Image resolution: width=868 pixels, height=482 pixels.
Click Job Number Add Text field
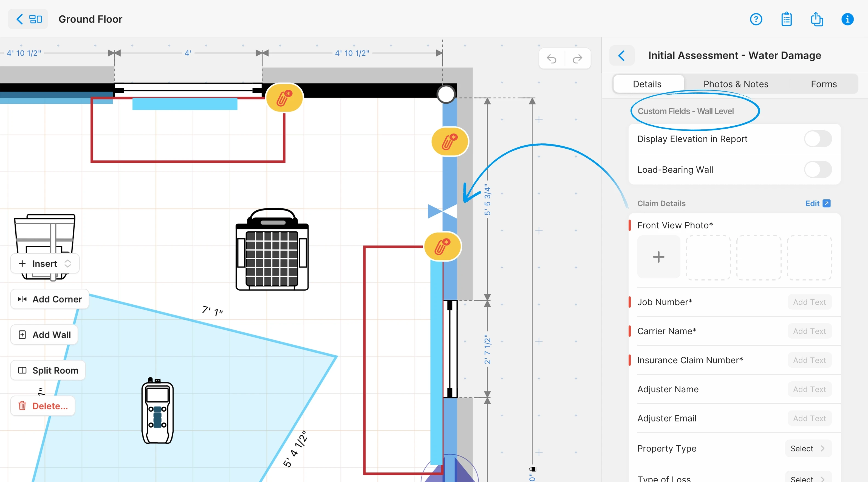click(809, 302)
